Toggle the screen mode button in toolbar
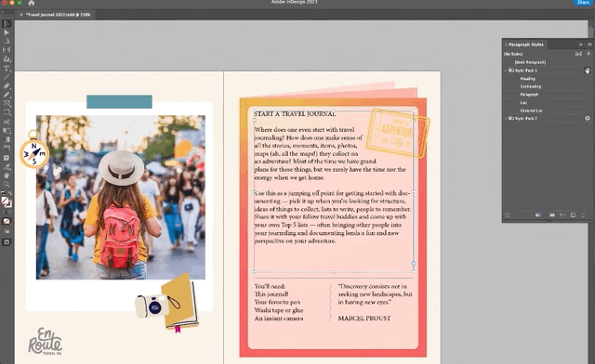Viewport: 595px width, 364px height. point(7,242)
